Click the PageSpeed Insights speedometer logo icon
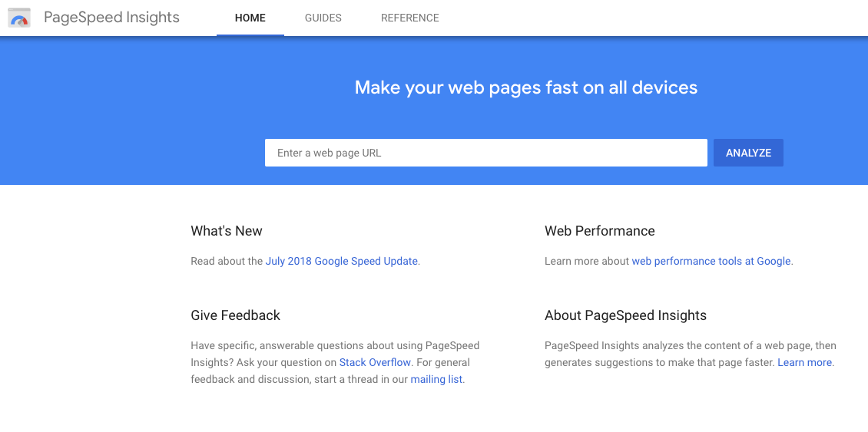 click(x=19, y=18)
